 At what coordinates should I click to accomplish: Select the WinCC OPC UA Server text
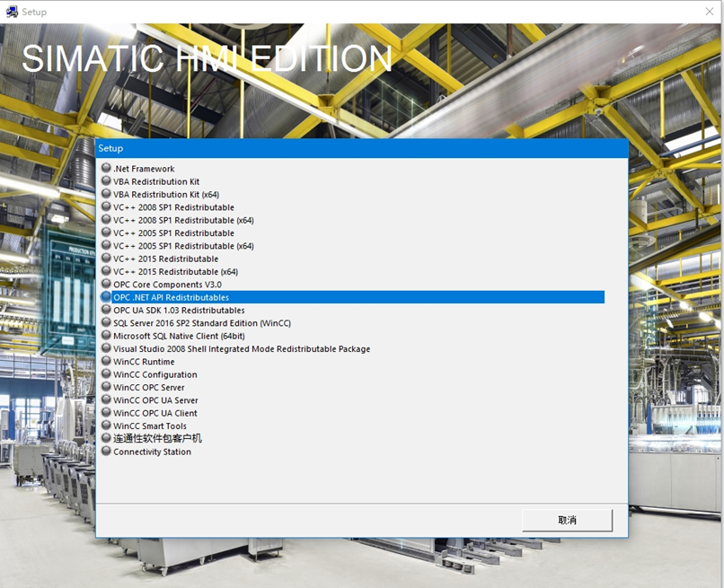click(x=156, y=400)
